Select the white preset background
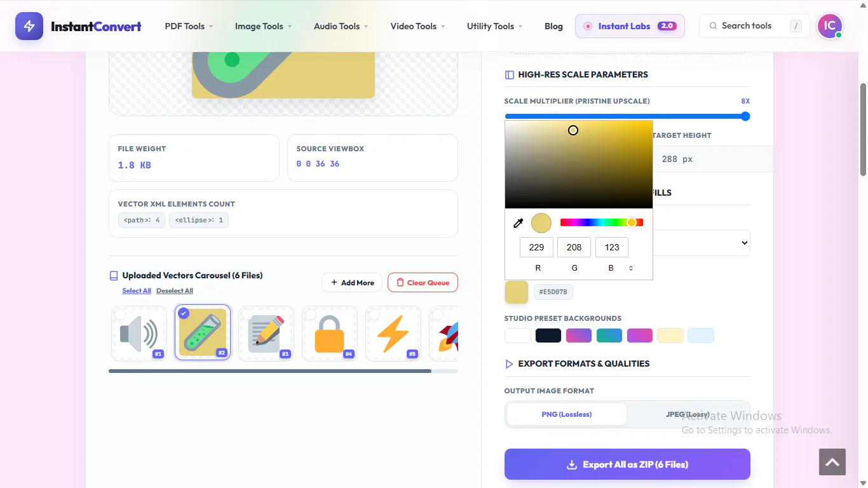The height and width of the screenshot is (488, 868). pos(517,335)
